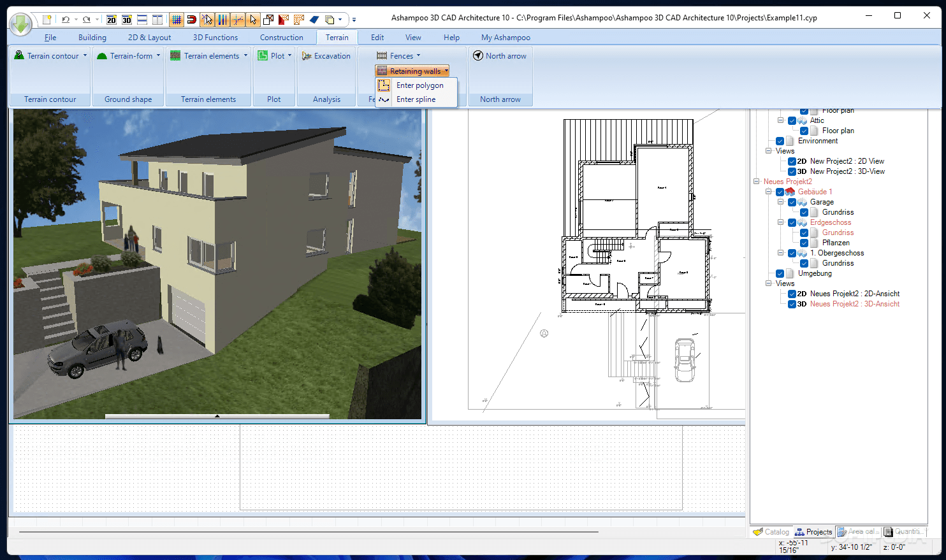Open the Terrain elements dropdown arrow
This screenshot has height=560, width=946.
245,55
